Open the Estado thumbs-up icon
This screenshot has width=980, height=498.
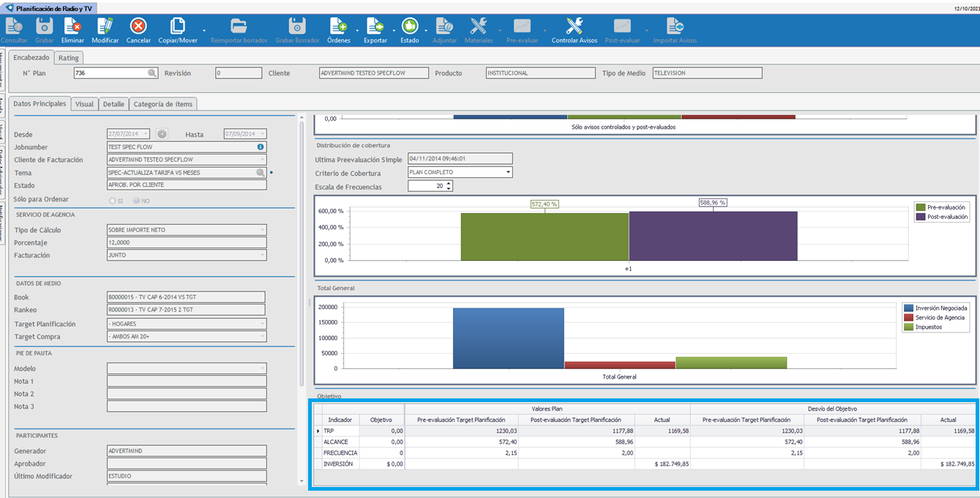coord(409,26)
